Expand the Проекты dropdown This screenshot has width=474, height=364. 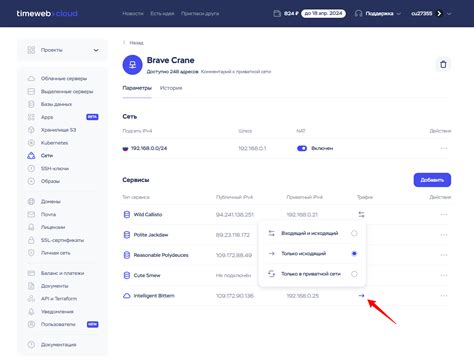tap(63, 50)
